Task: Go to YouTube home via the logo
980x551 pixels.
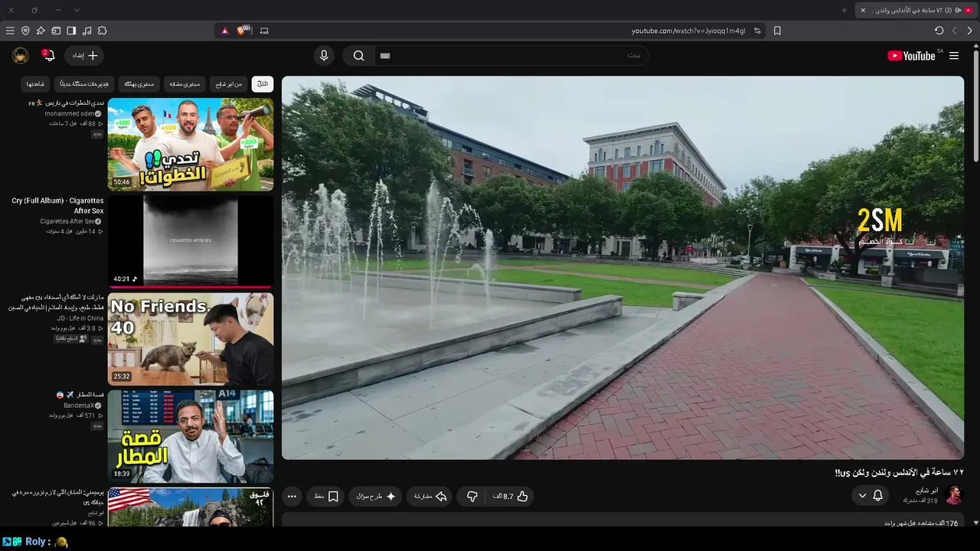Action: tap(911, 56)
